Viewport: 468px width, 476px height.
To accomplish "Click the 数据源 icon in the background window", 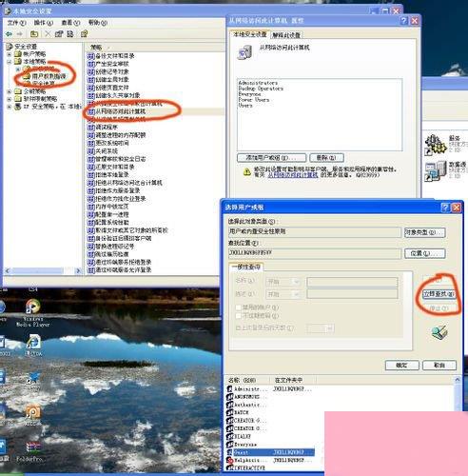I will (435, 170).
